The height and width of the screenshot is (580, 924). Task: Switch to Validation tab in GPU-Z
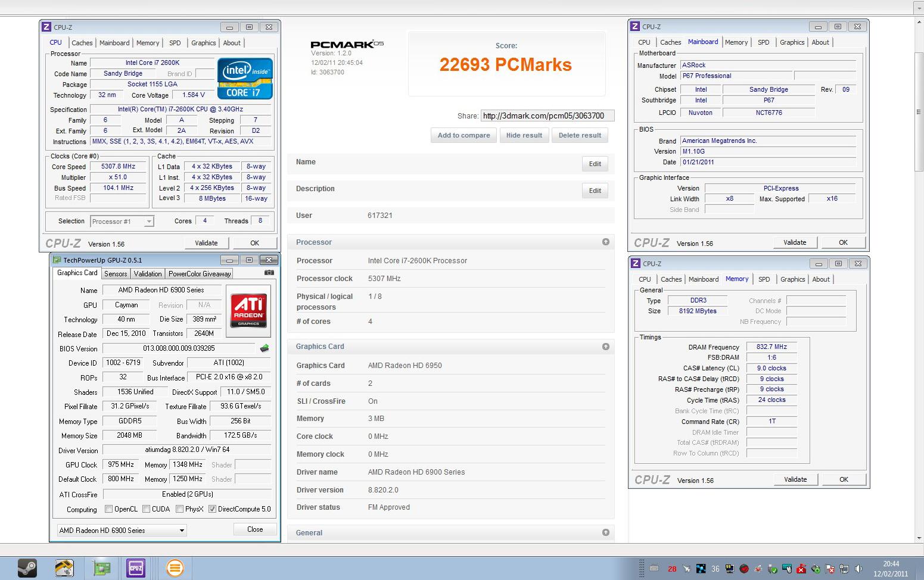coord(148,274)
